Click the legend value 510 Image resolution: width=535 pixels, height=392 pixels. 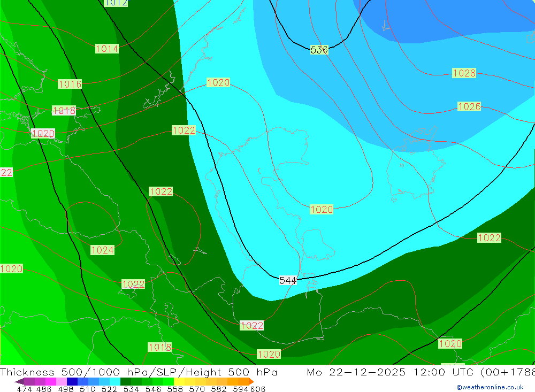88,389
